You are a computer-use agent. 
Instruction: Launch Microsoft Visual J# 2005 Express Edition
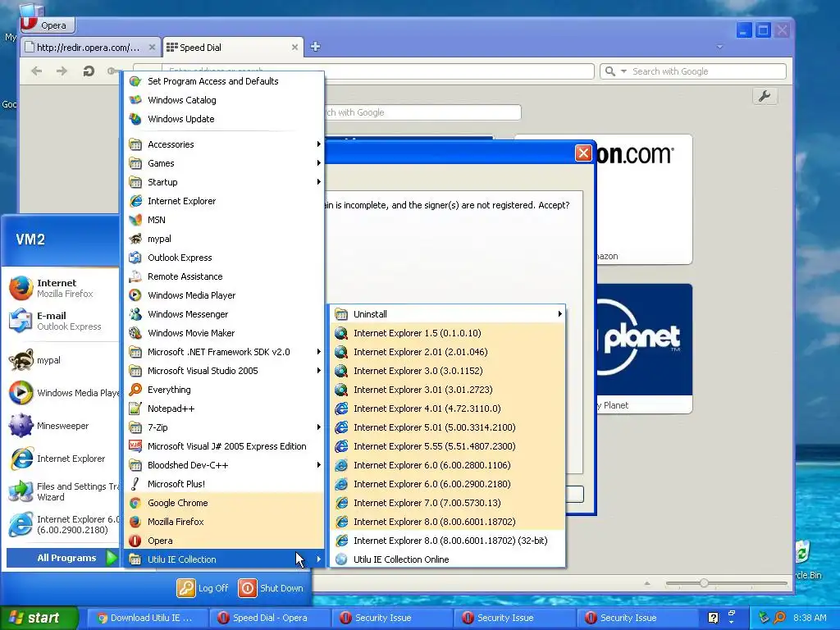coord(225,446)
